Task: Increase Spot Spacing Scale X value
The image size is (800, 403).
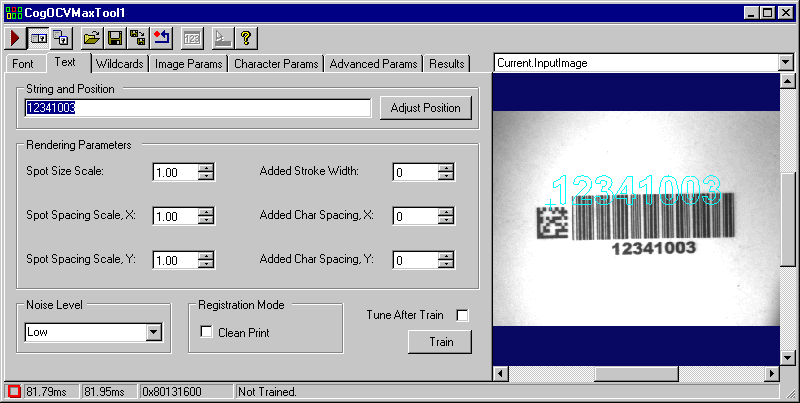Action: pos(206,212)
